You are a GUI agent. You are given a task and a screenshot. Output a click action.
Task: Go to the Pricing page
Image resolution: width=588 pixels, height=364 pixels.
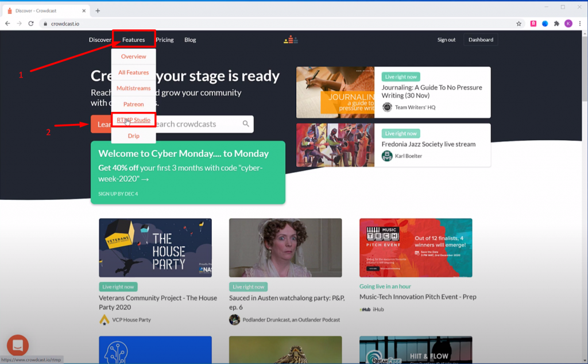point(165,40)
